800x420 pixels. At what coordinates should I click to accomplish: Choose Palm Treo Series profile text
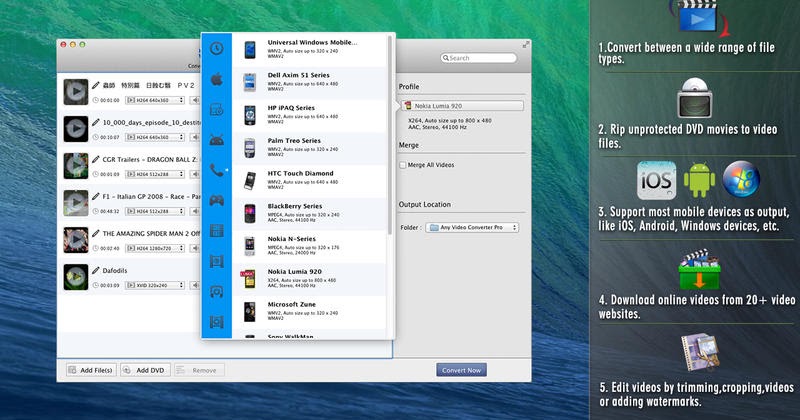click(294, 141)
